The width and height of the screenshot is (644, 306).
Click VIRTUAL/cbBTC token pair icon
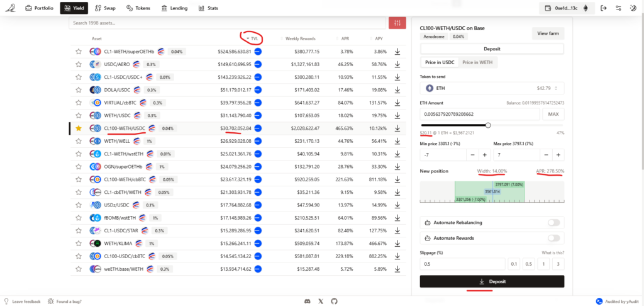(96, 103)
